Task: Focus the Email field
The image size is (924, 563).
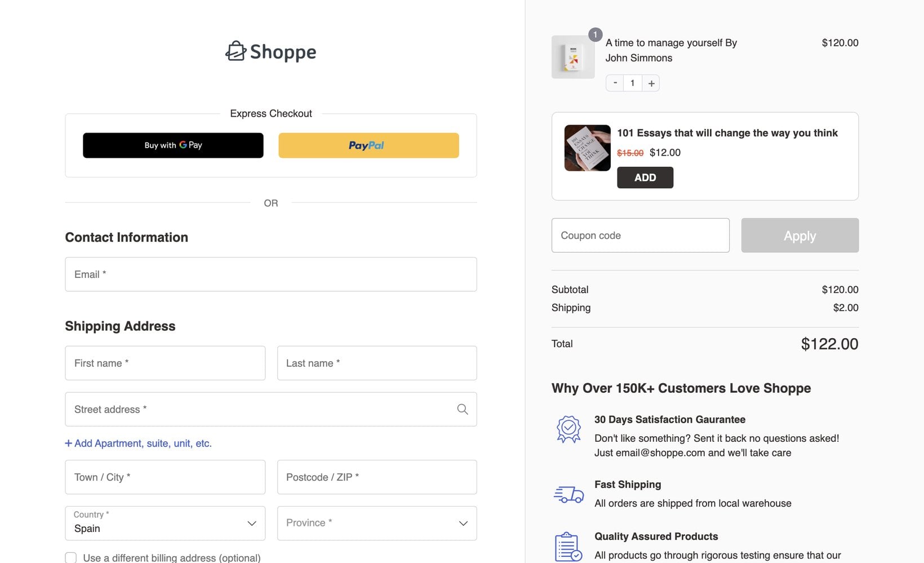Action: [x=271, y=274]
